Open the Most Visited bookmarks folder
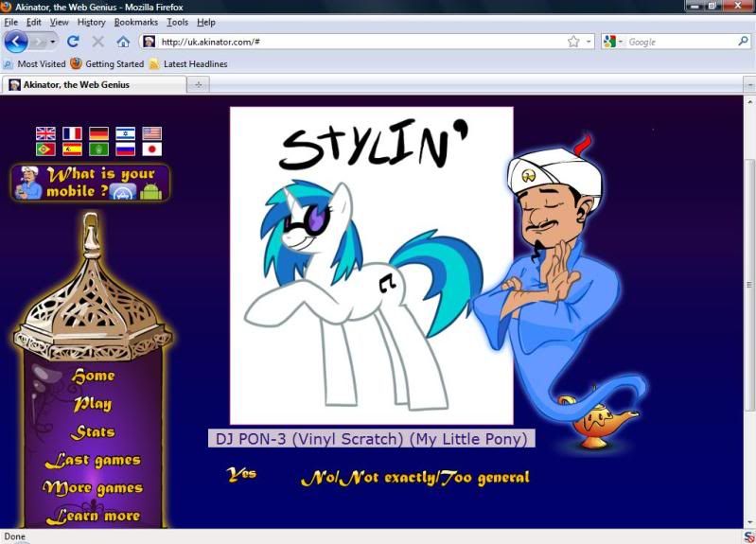Image resolution: width=756 pixels, height=544 pixels. click(34, 63)
